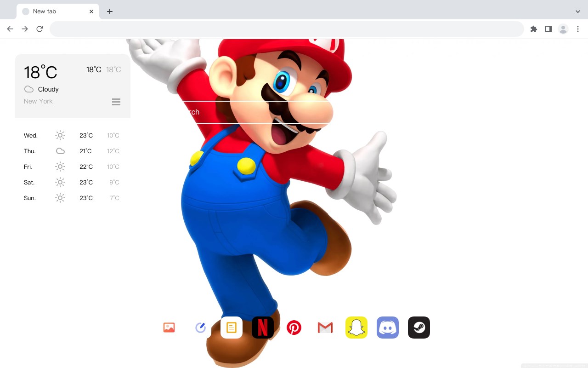The width and height of the screenshot is (588, 368).
Task: Click the current 18°C temperature
Action: point(40,72)
